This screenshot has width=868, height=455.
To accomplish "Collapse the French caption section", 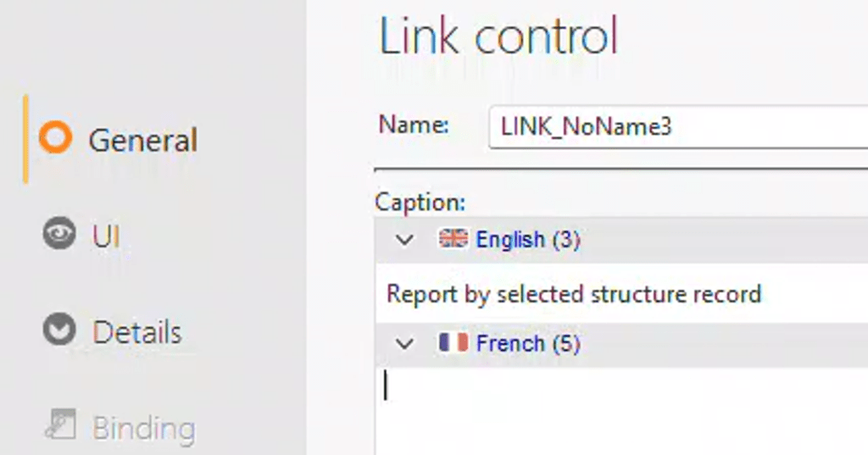I will (x=405, y=344).
